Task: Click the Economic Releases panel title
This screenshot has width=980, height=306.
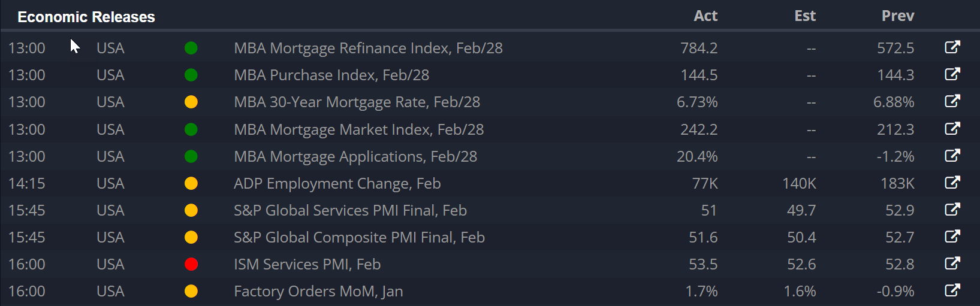Action: tap(86, 17)
